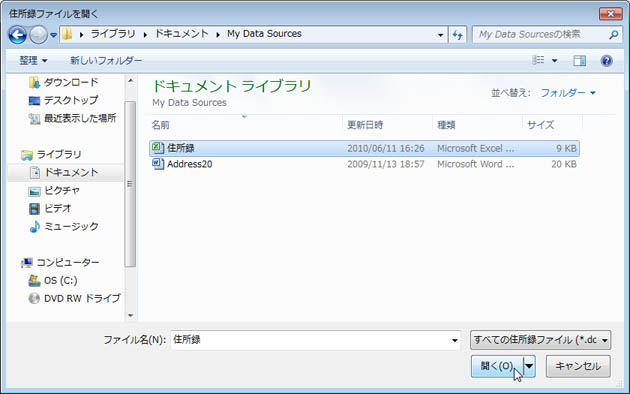Screen dimensions: 630x394
Task: Open DVD RW ドライブ in navigation pane
Action: (82, 298)
